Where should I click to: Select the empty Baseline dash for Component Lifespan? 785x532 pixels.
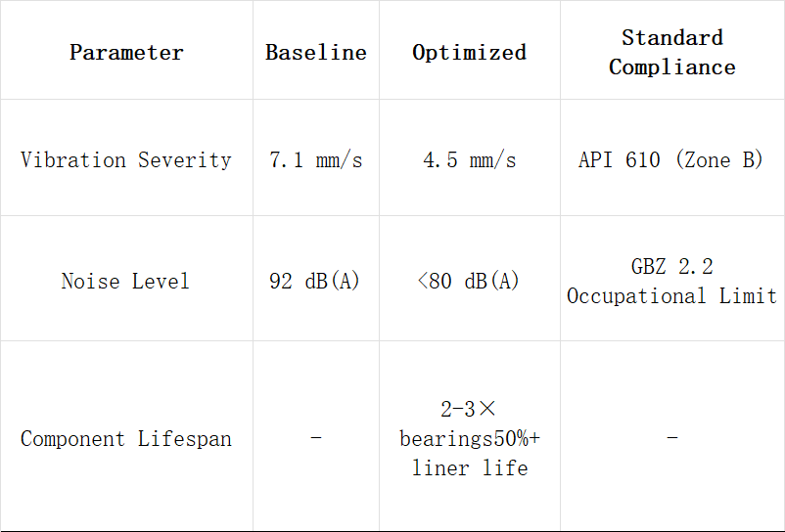tap(316, 436)
